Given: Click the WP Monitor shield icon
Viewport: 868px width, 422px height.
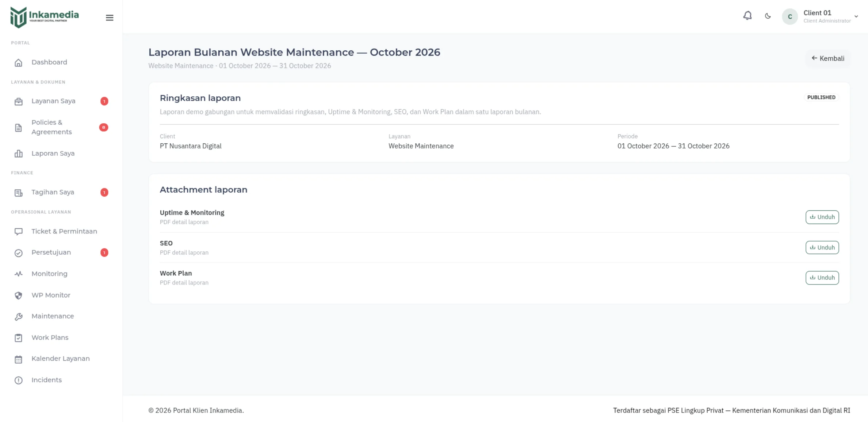Looking at the screenshot, I should (x=18, y=295).
